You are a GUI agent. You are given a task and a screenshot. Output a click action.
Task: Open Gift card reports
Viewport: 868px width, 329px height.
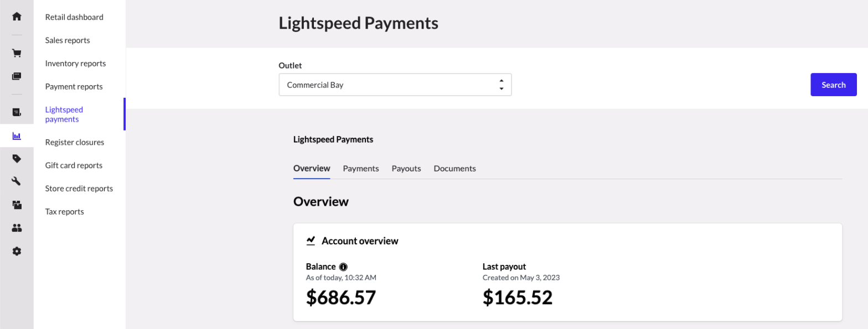[x=74, y=165]
